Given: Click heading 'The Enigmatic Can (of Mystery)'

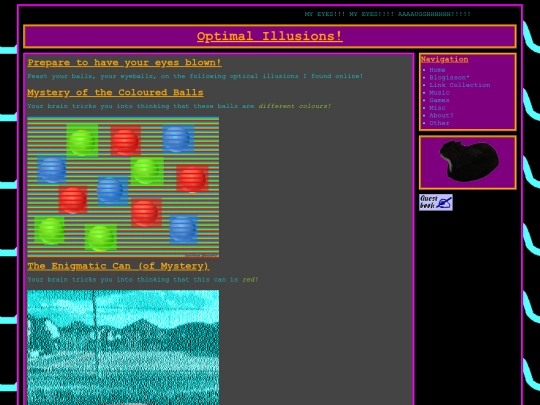Looking at the screenshot, I should pos(118,266).
